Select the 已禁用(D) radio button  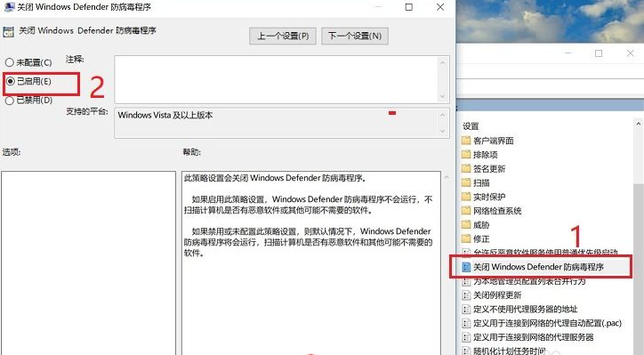10,101
